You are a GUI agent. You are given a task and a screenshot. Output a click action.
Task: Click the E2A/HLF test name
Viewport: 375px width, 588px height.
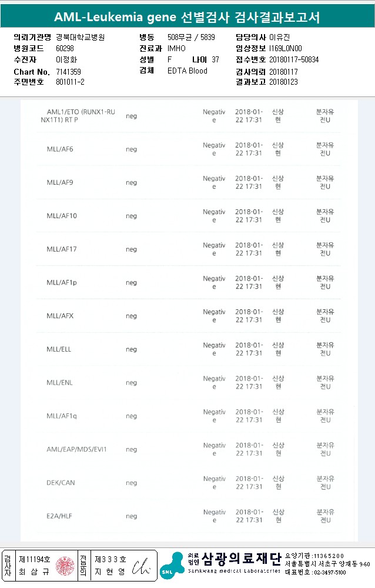[x=60, y=516]
